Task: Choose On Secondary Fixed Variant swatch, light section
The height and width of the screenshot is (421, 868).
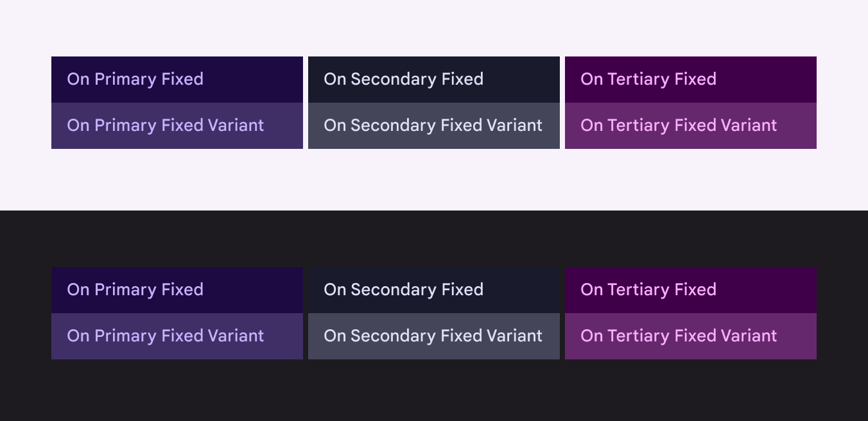Action: point(551,126)
